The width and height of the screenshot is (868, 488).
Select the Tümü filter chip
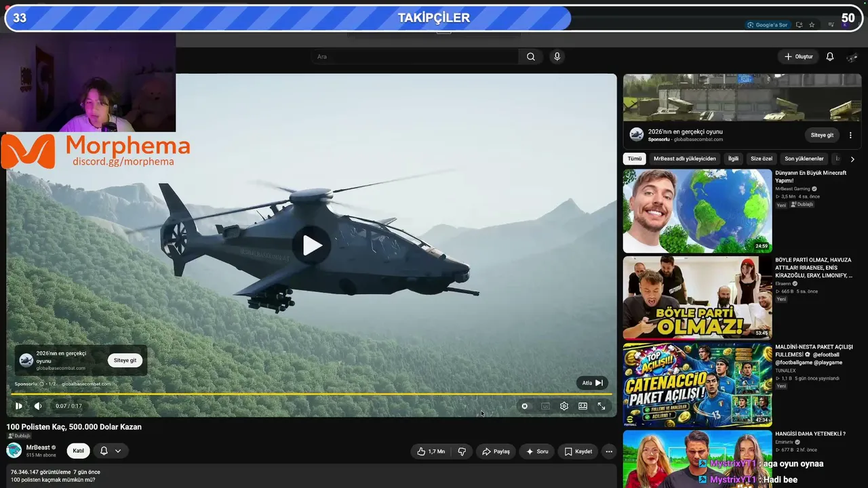point(635,159)
